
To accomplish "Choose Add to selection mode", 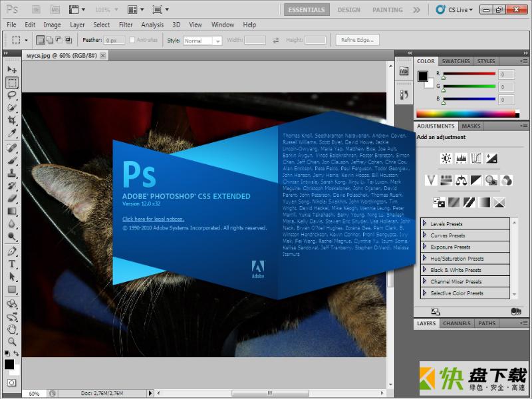I will 49,40.
